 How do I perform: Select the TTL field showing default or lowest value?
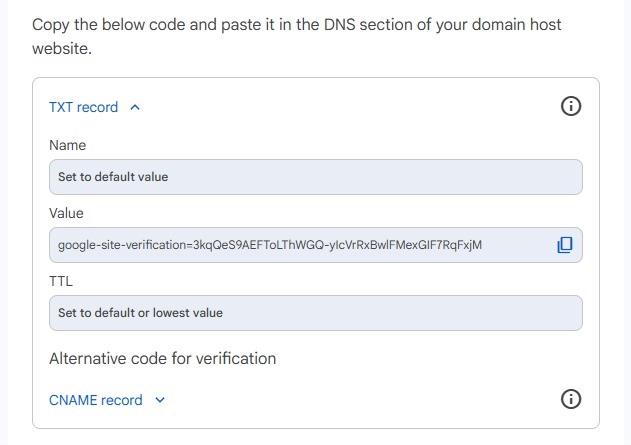tap(316, 313)
